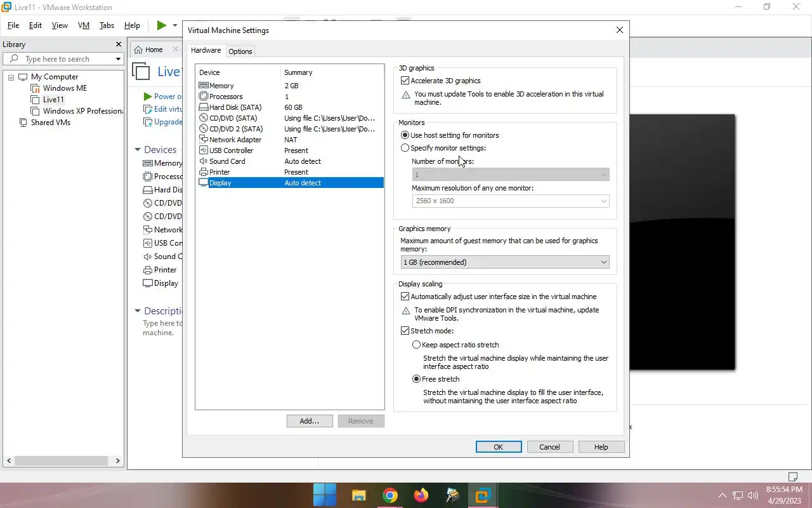Open the View menu
812x508 pixels.
[60, 25]
